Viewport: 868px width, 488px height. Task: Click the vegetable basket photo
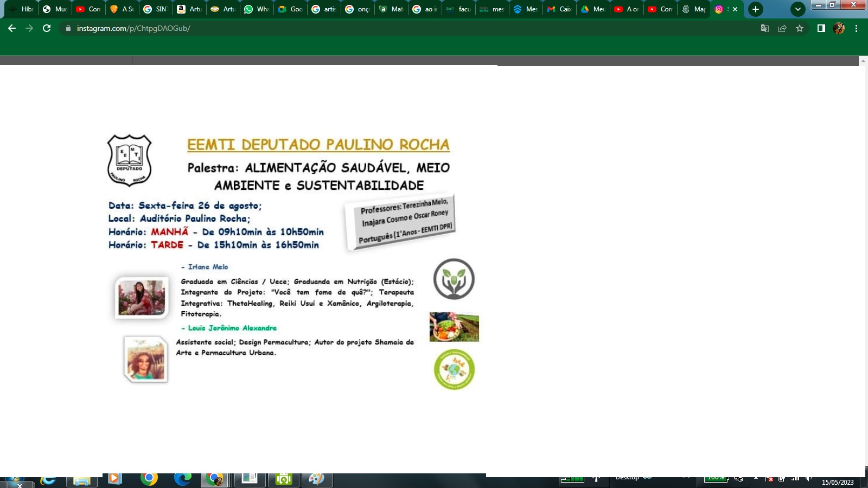(x=454, y=327)
